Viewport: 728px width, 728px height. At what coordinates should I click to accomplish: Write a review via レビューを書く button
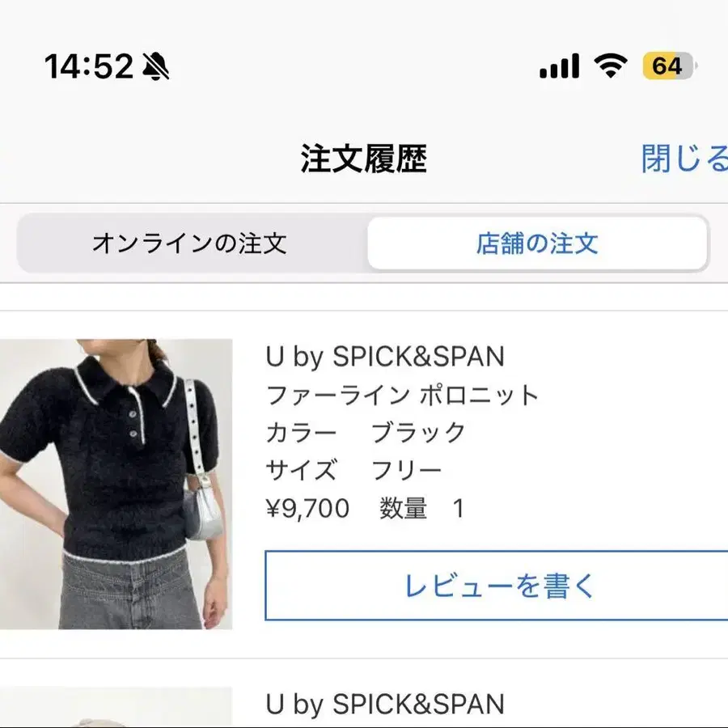point(497,586)
